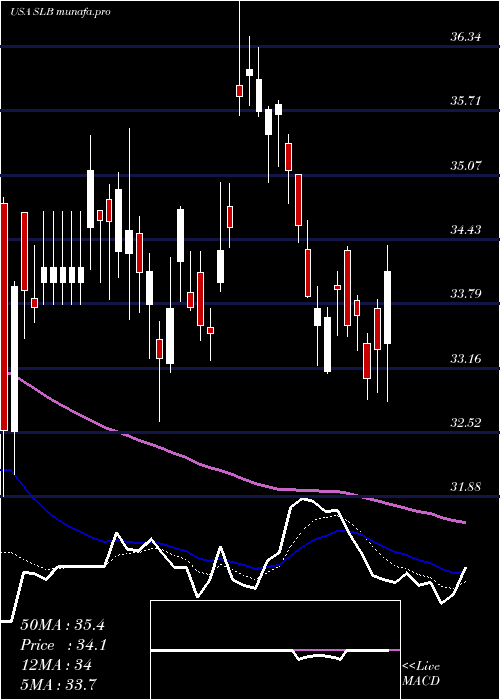This screenshot has height=700, width=500.
Task: Click the '5MA : 33.7' legend entry
Action: (59, 684)
